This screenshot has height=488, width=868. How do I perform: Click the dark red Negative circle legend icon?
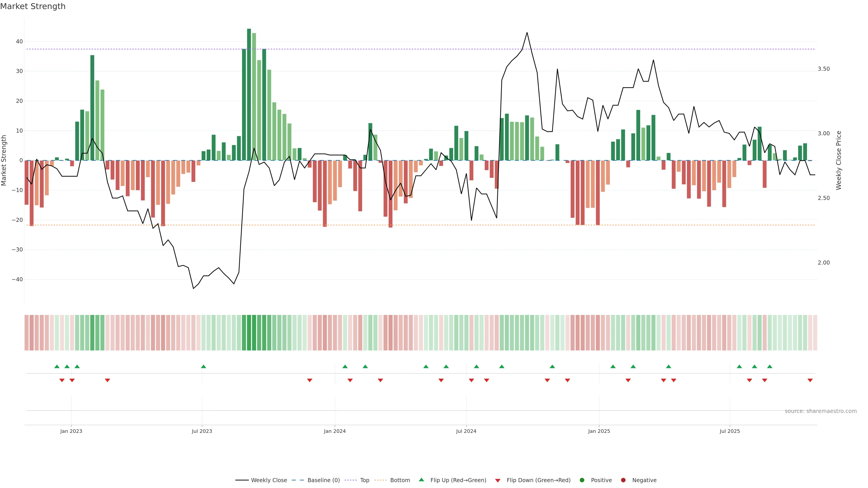[623, 480]
